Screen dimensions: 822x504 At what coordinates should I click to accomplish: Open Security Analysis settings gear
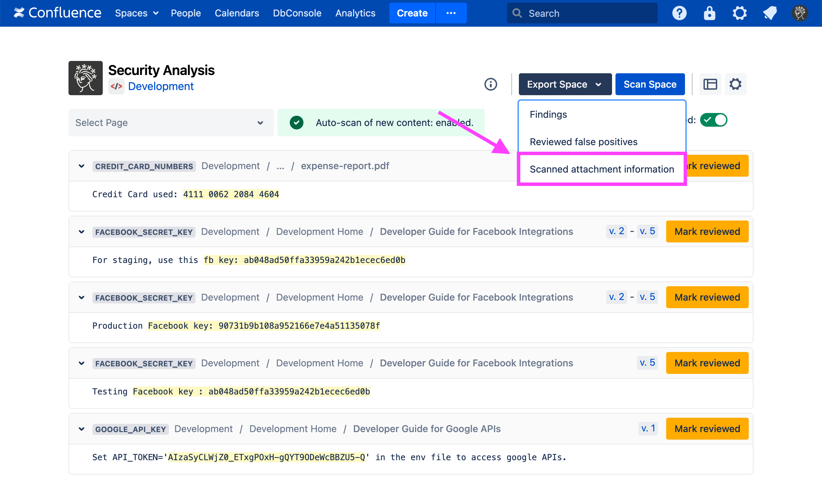click(735, 84)
